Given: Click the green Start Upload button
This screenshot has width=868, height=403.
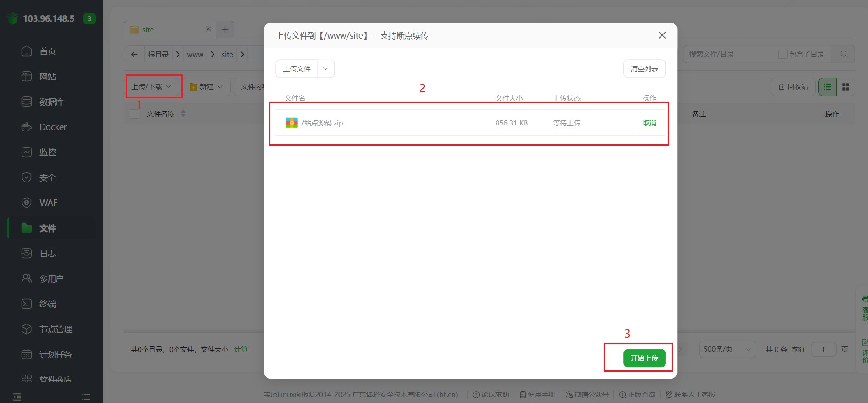Looking at the screenshot, I should (644, 358).
